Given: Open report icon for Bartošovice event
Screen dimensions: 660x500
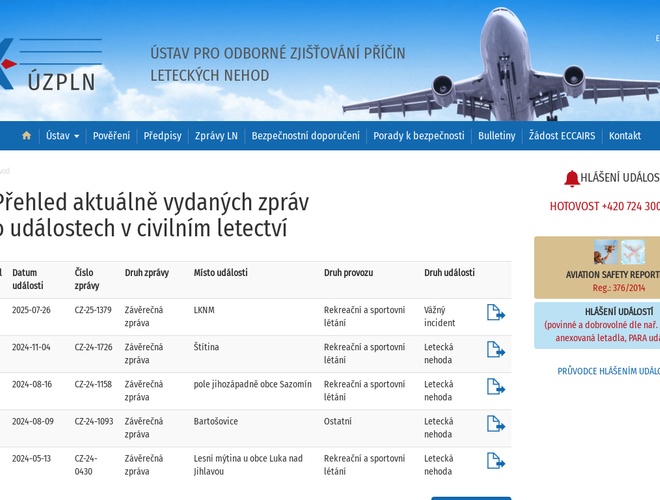Looking at the screenshot, I should pos(495,424).
